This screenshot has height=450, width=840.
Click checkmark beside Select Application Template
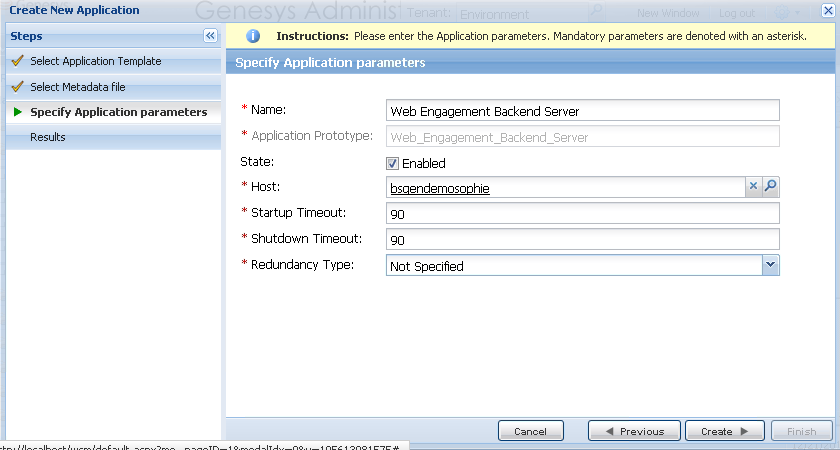(x=17, y=61)
